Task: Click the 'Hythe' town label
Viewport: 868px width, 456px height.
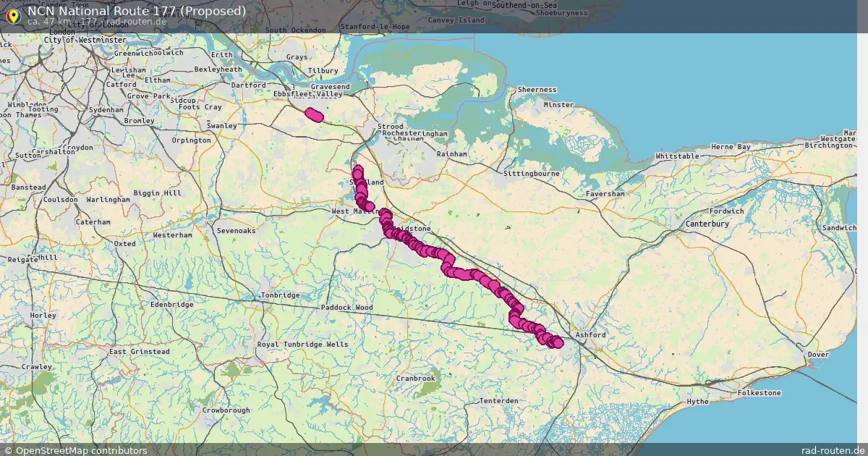Action: tap(697, 402)
